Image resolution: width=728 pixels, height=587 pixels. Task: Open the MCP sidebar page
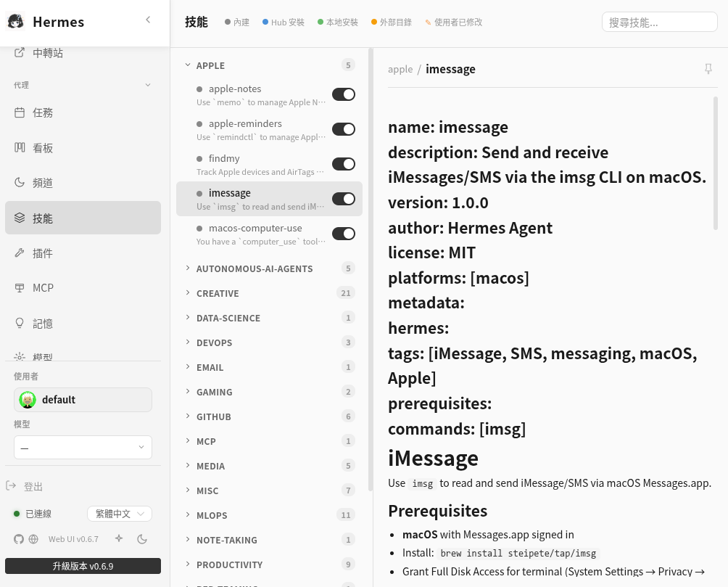pyautogui.click(x=83, y=288)
